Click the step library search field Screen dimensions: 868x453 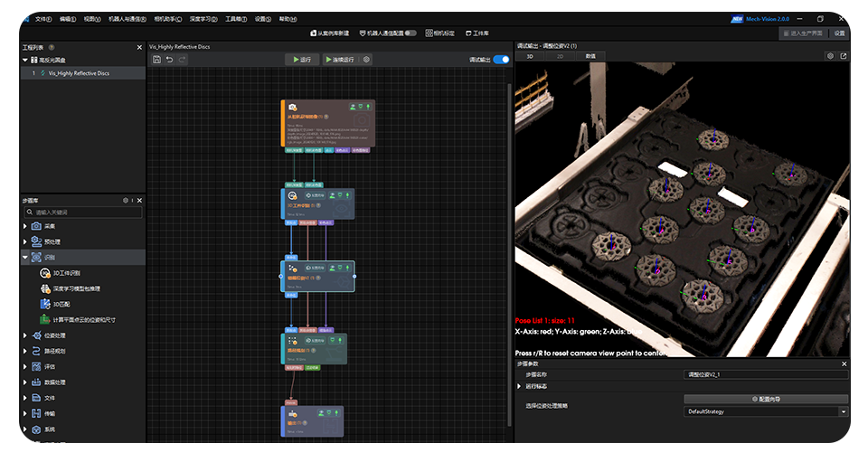81,212
